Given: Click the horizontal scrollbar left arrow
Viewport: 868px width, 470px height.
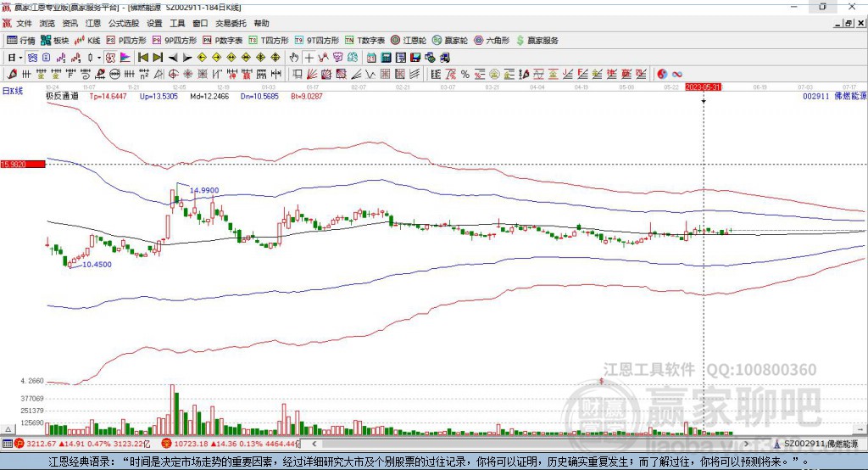Looking at the screenshot, I should pyautogui.click(x=314, y=444).
